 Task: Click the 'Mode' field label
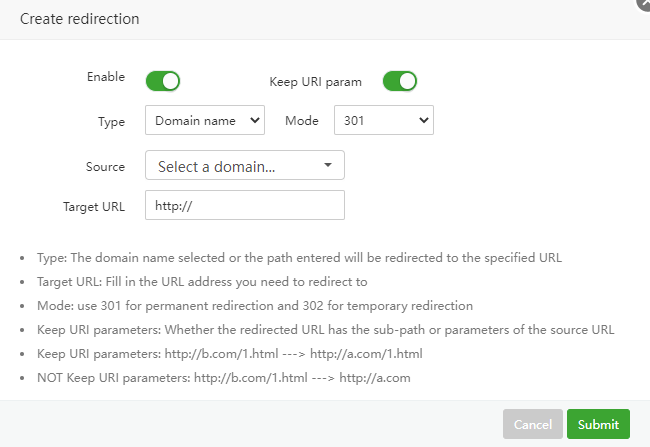[x=302, y=121]
